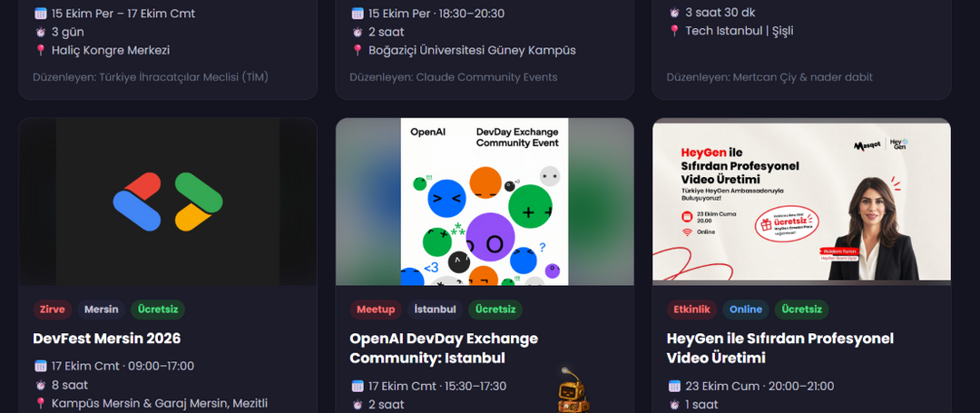This screenshot has height=413, width=980.
Task: Click calendar icon beside 15 Ekim Per 18:30–20:30
Action: pyautogui.click(x=358, y=14)
